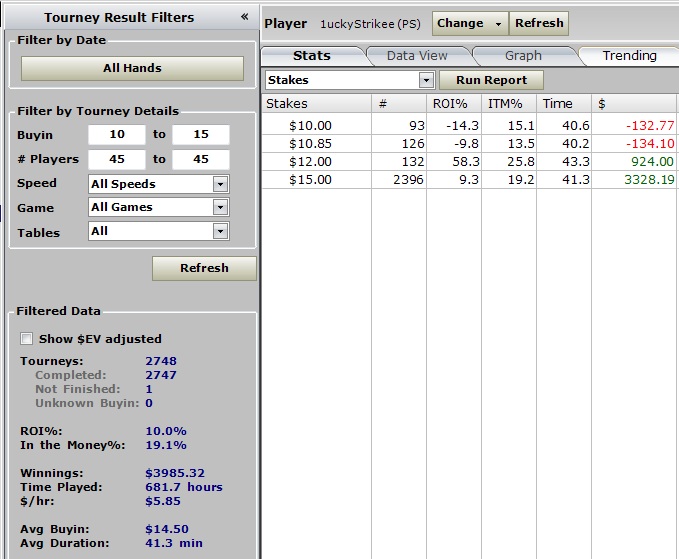The width and height of the screenshot is (679, 559).
Task: Enable Show $EV adjusted checkbox
Action: [26, 339]
